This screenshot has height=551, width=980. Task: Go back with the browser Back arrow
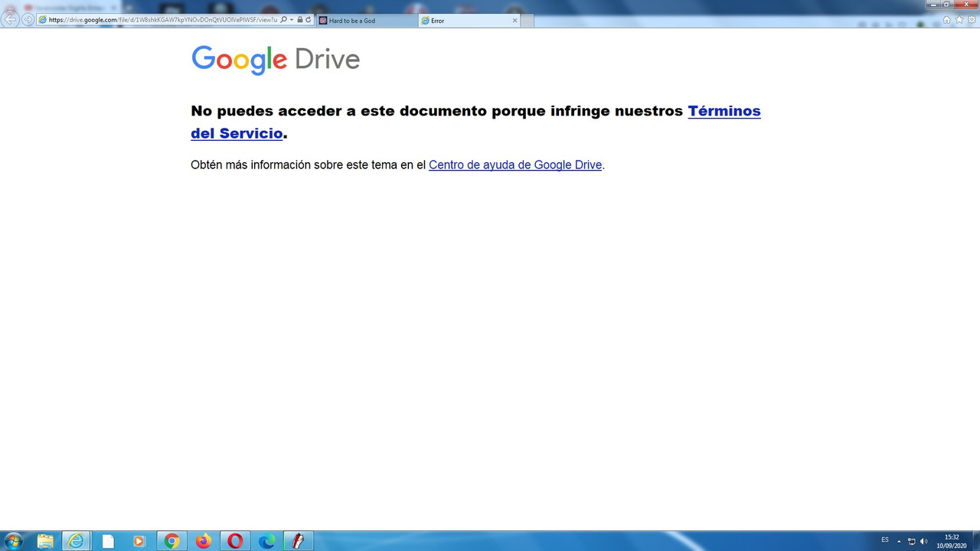pos(11,19)
